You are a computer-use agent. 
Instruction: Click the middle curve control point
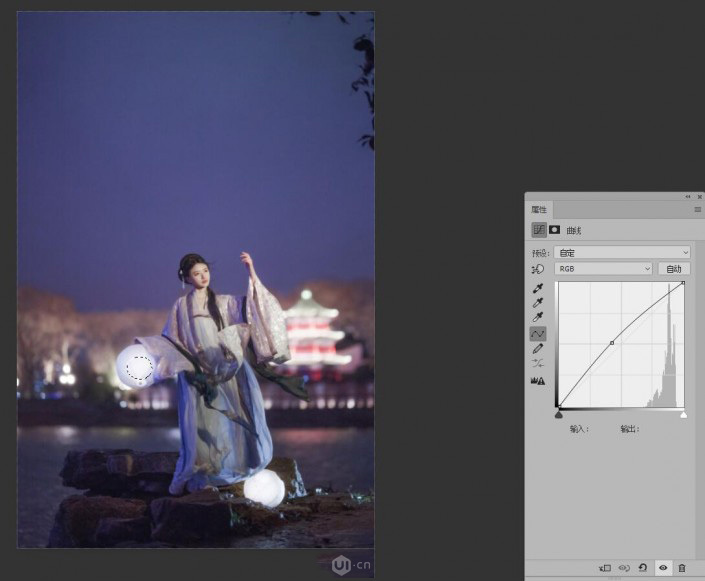point(612,343)
